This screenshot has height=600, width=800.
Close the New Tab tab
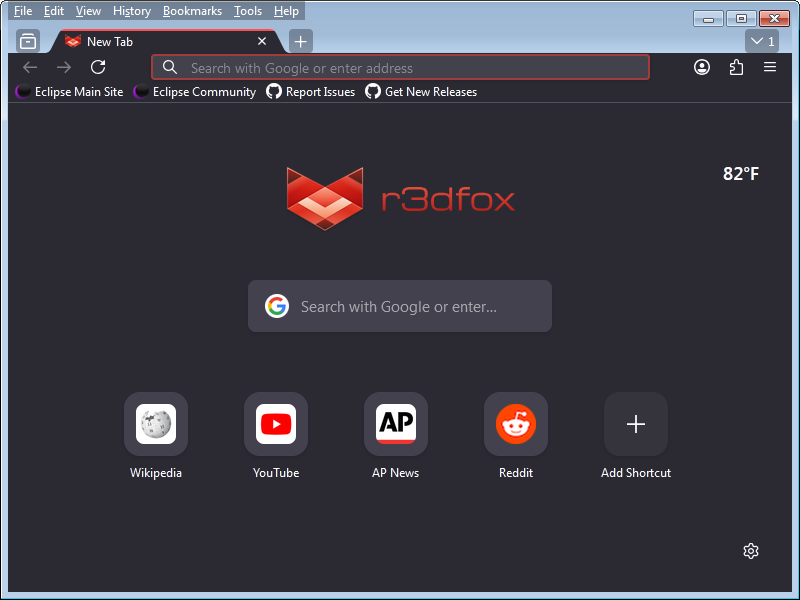point(262,41)
